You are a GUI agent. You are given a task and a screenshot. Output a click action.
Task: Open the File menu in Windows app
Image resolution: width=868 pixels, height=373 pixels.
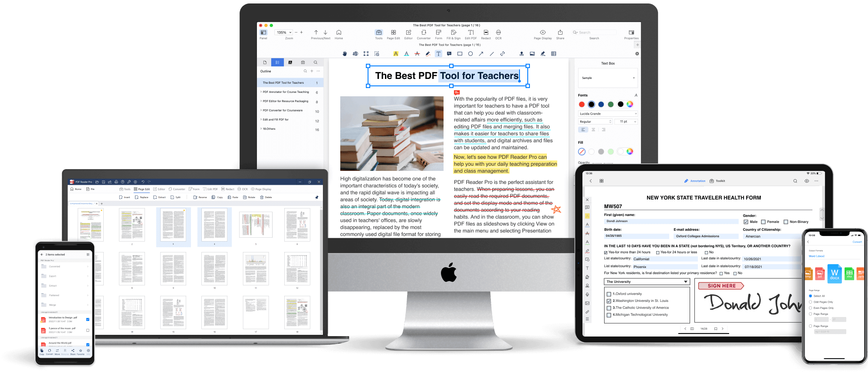click(x=91, y=189)
